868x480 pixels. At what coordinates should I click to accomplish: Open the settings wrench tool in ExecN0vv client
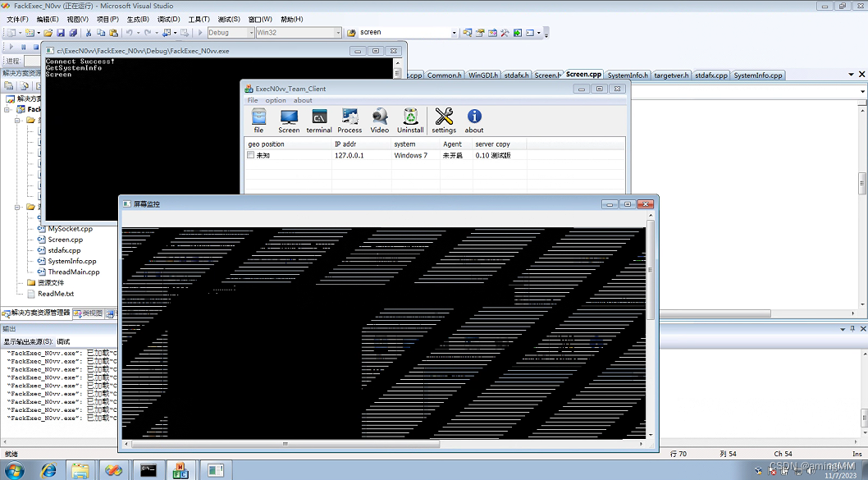click(x=444, y=121)
